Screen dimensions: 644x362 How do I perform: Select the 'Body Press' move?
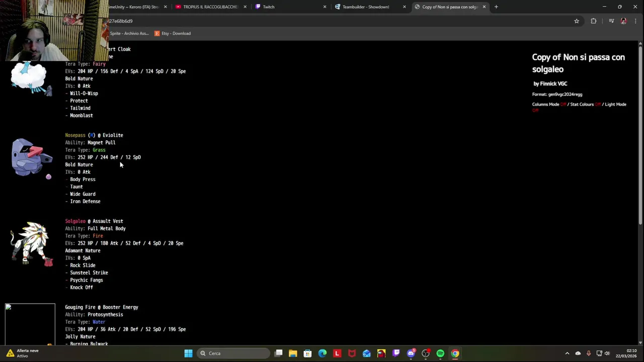click(x=83, y=179)
